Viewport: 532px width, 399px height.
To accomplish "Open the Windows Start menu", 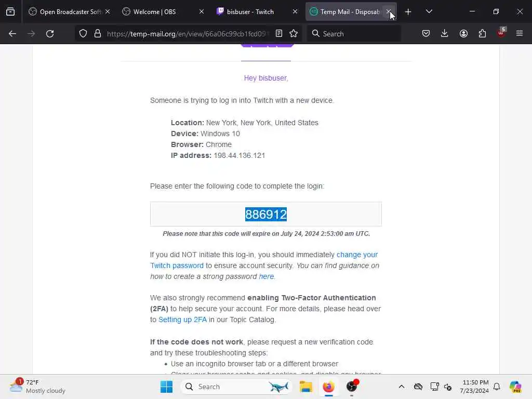I will tap(166, 387).
